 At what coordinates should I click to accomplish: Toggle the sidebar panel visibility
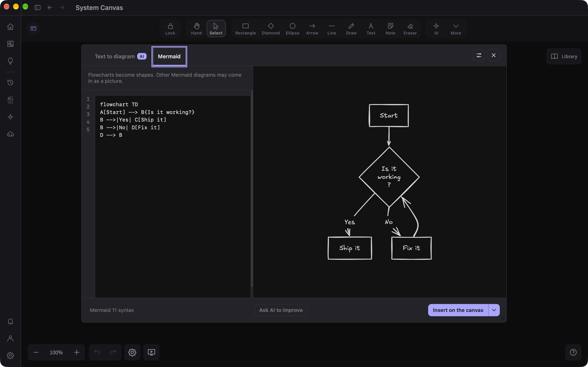point(37,8)
